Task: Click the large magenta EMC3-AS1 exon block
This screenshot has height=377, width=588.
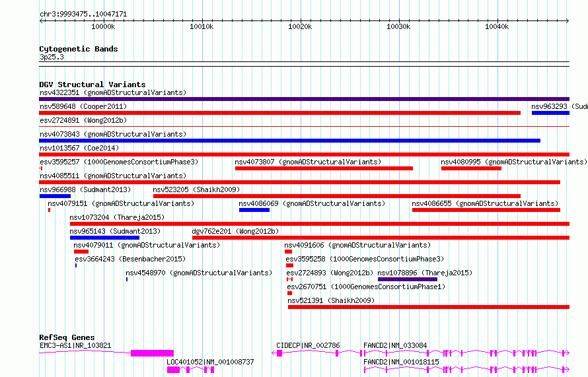Action: pyautogui.click(x=152, y=353)
